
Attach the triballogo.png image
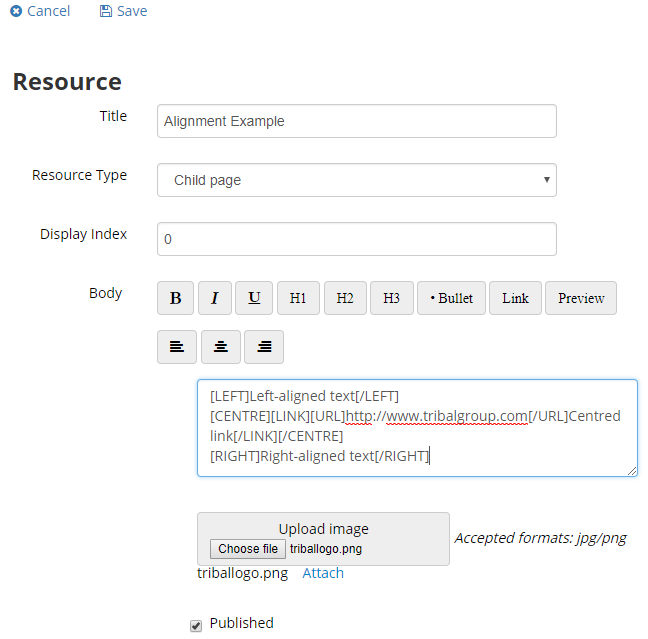[323, 573]
